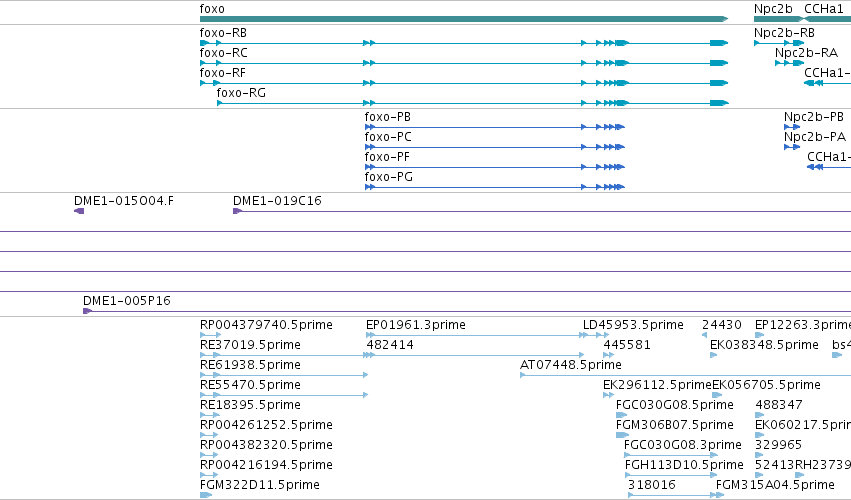Select the FGM315A04.5prime EST label
This screenshot has width=851, height=500.
(x=775, y=485)
